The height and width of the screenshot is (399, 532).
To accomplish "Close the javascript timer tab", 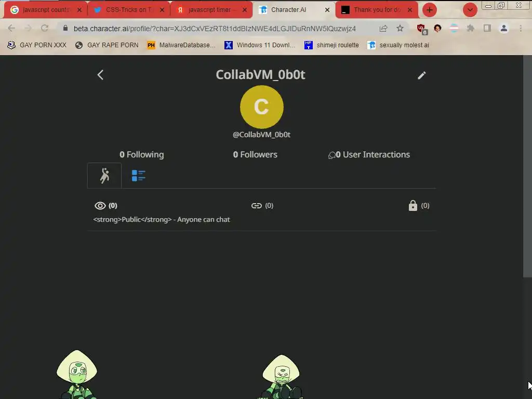I will [245, 10].
